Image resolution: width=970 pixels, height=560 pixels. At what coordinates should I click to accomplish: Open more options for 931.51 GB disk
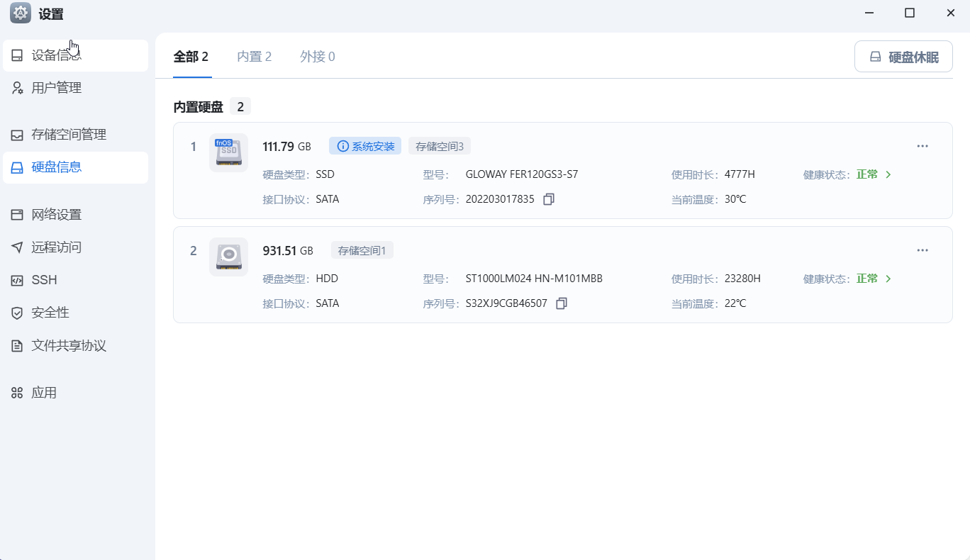coord(922,250)
